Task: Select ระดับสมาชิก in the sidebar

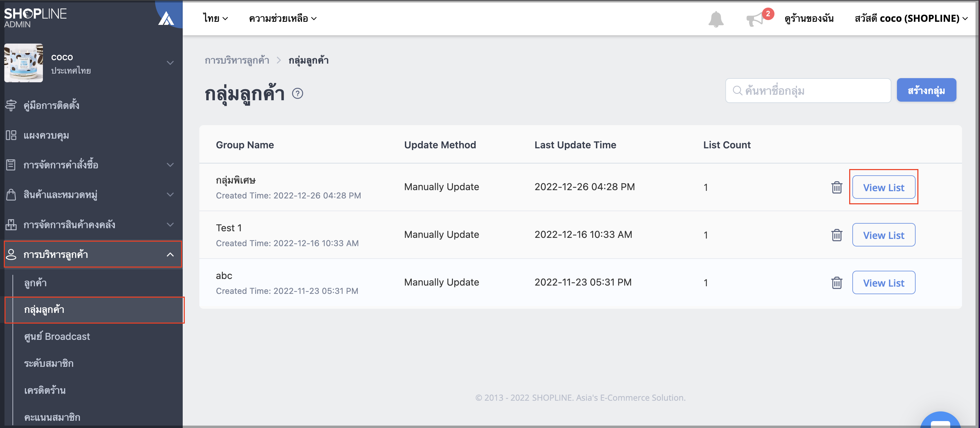Action: (49, 363)
